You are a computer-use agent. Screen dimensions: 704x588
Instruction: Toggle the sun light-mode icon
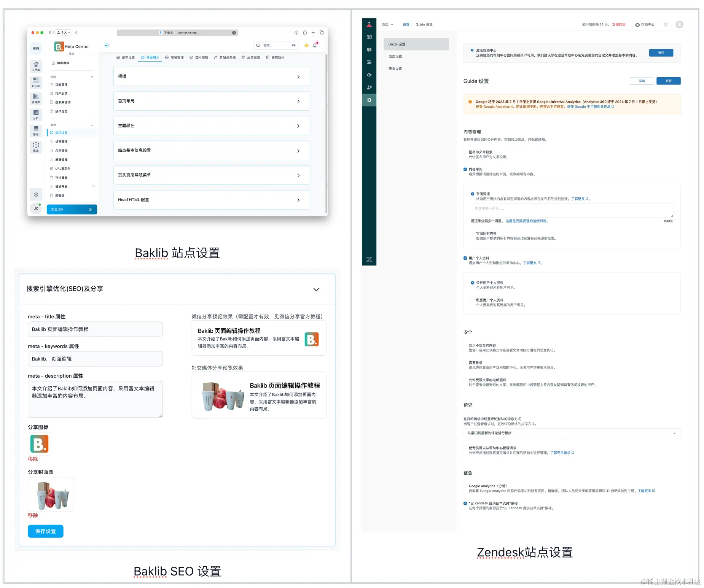[x=306, y=45]
